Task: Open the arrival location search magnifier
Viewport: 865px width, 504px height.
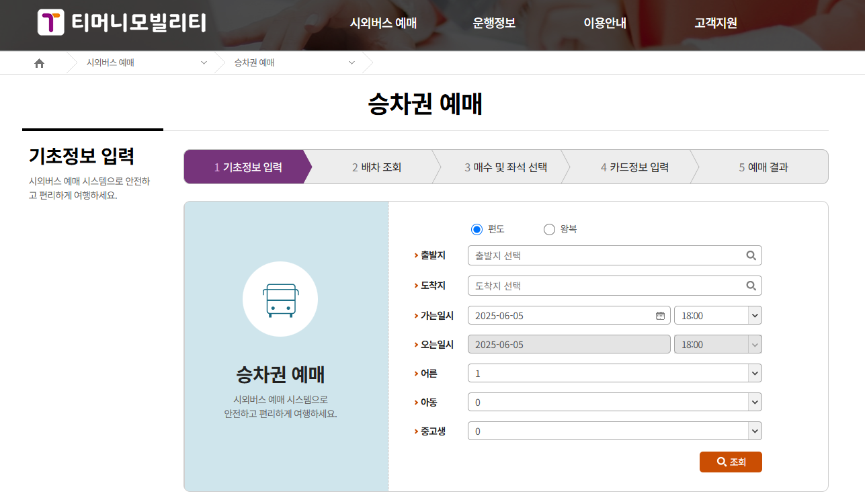Action: point(751,285)
